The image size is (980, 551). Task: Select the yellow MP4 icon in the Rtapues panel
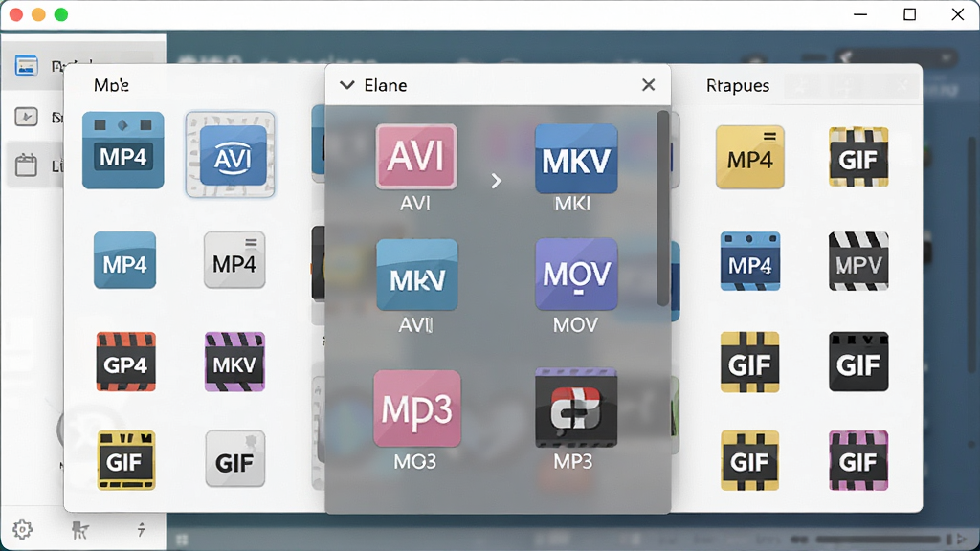point(750,157)
